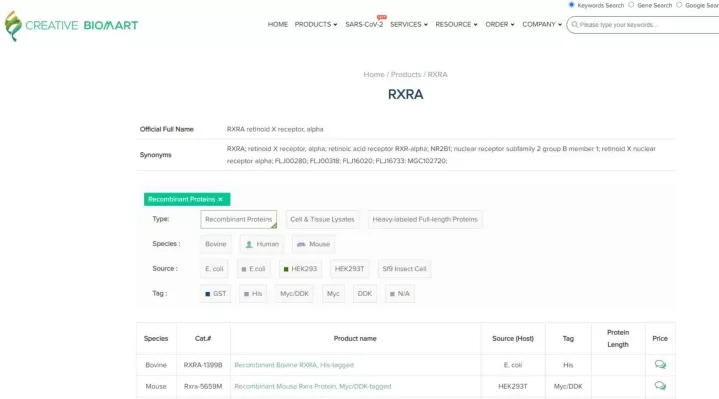
Task: Open RXRA breadcrumb link
Action: pyautogui.click(x=437, y=75)
